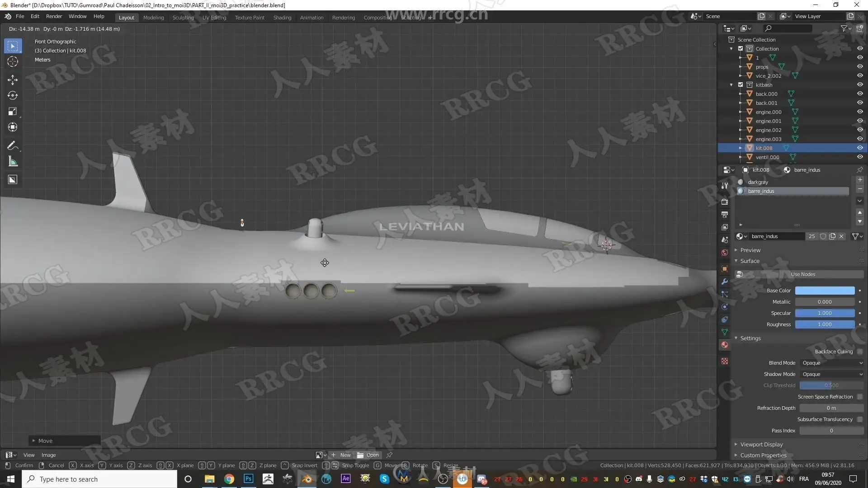Open the Modifier properties wrench tab
Viewport: 868px width, 488px height.
(725, 282)
